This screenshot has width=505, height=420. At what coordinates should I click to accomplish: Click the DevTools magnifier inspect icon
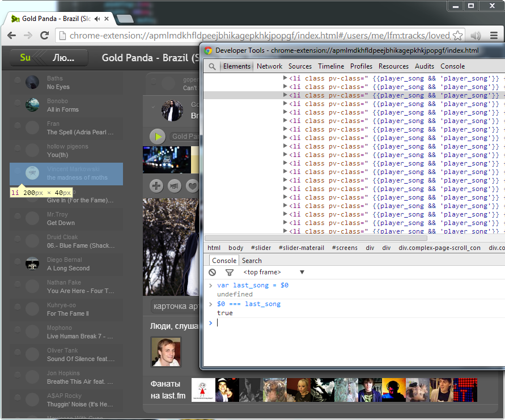pos(212,66)
